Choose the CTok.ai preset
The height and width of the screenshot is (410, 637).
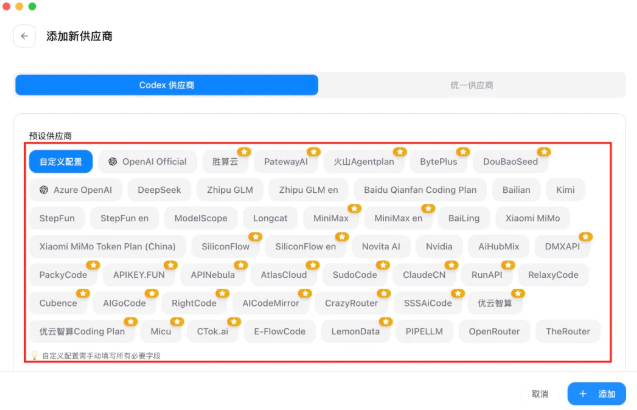pyautogui.click(x=213, y=332)
